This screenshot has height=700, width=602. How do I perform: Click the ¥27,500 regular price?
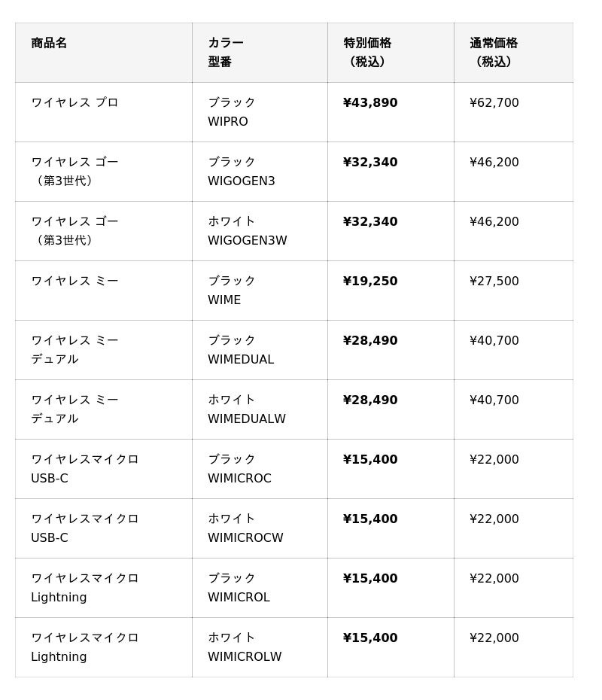494,282
